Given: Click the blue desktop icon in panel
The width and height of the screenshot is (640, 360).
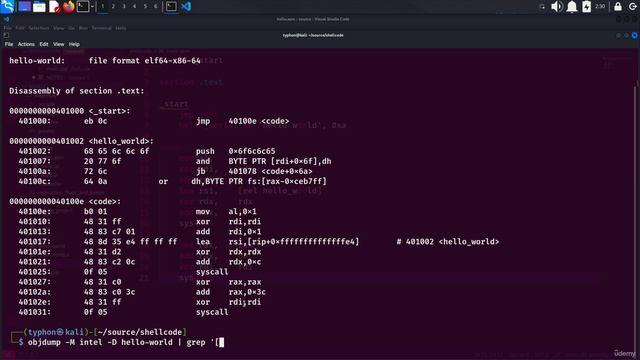Looking at the screenshot, I should click(24, 6).
